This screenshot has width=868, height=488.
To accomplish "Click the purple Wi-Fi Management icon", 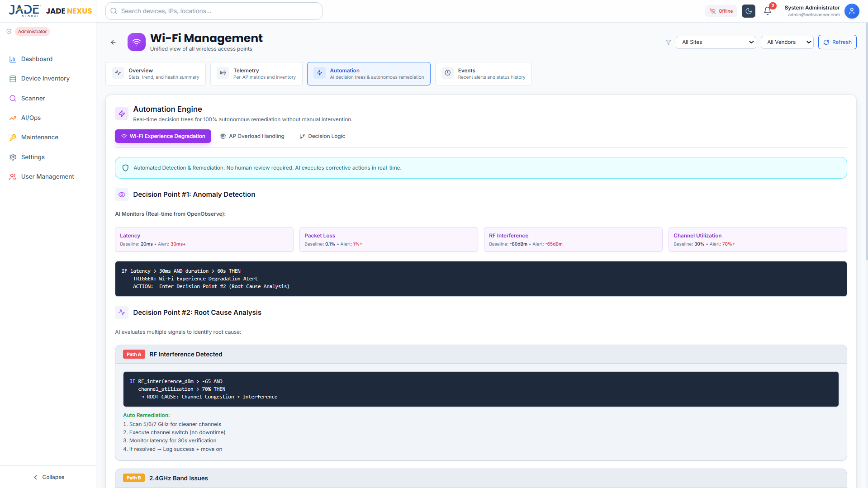I will point(137,42).
